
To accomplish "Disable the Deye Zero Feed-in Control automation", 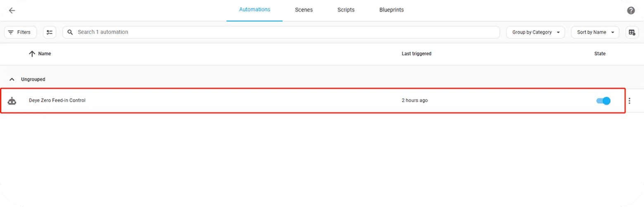I will (603, 100).
